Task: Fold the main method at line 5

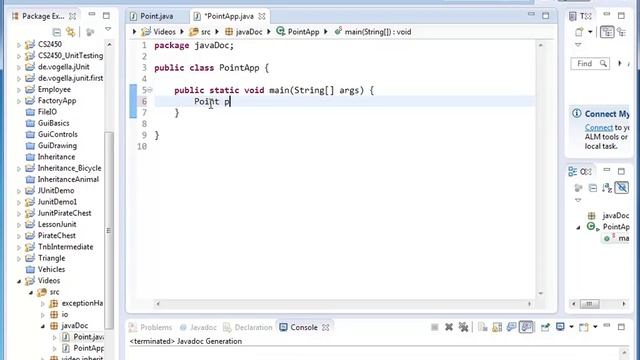Action: point(150,90)
